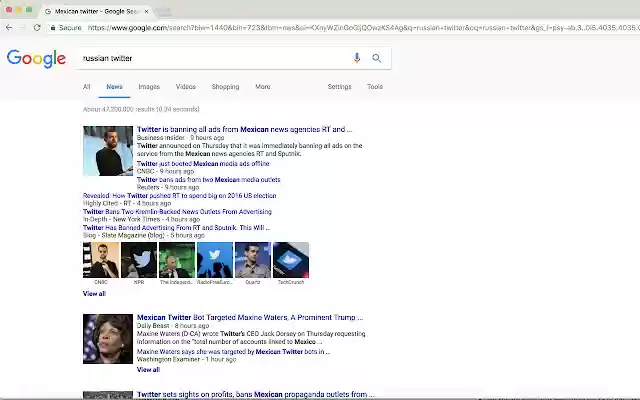Click the browser back arrow
640x400 pixels.
click(x=9, y=28)
